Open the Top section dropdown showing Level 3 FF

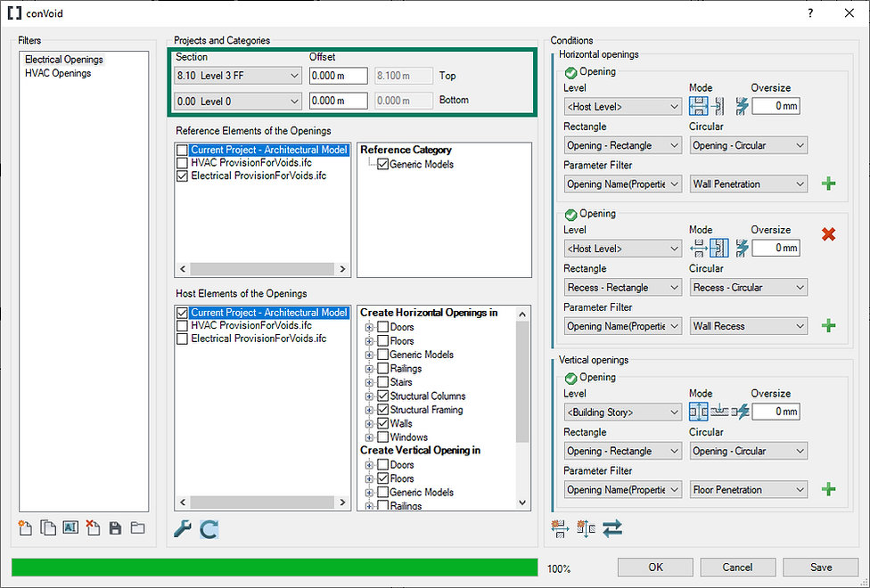click(x=238, y=76)
